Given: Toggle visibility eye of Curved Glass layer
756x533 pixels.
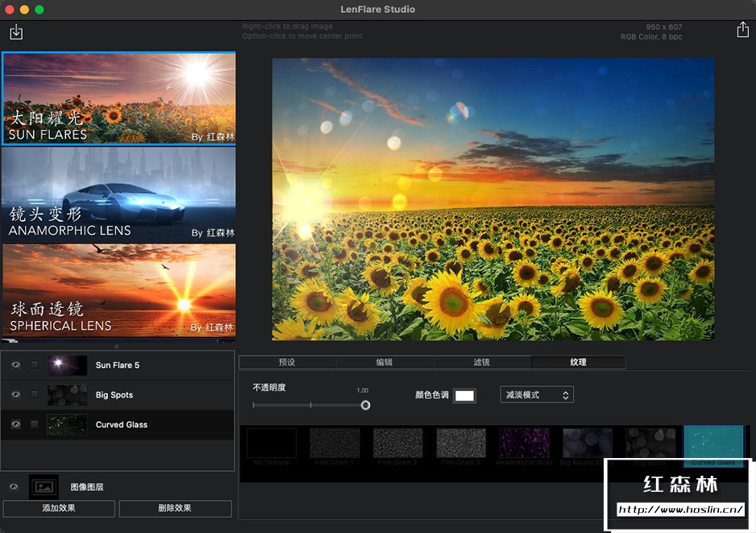Looking at the screenshot, I should pos(16,424).
